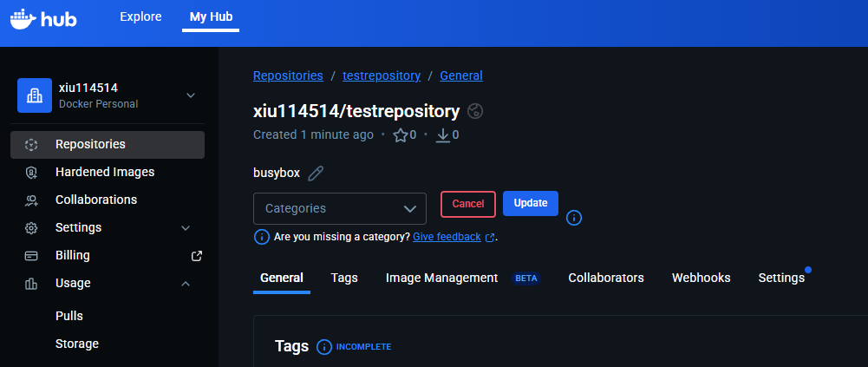Click the Billing external link icon
The width and height of the screenshot is (868, 367).
pos(197,256)
